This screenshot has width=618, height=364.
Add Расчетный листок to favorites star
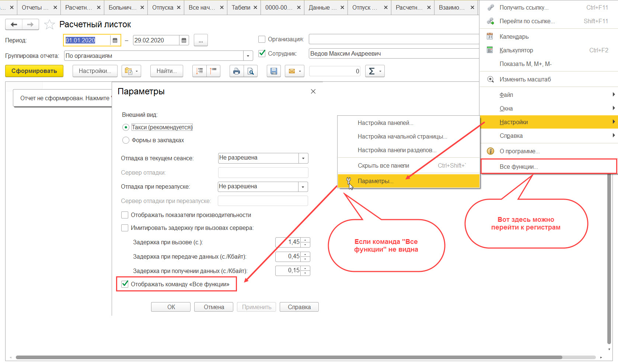click(x=49, y=24)
